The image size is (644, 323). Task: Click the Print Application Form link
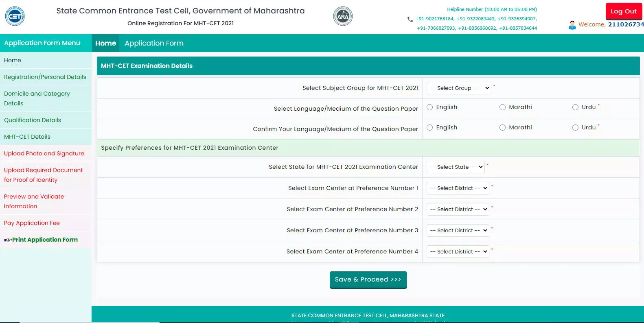pyautogui.click(x=45, y=240)
